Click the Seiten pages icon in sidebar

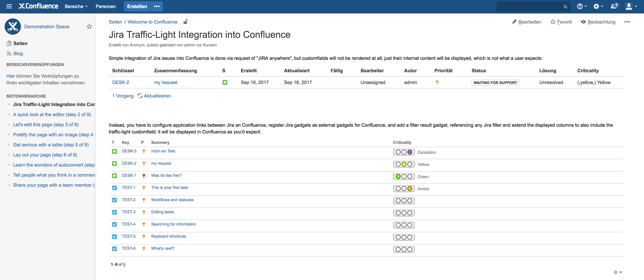(9, 43)
